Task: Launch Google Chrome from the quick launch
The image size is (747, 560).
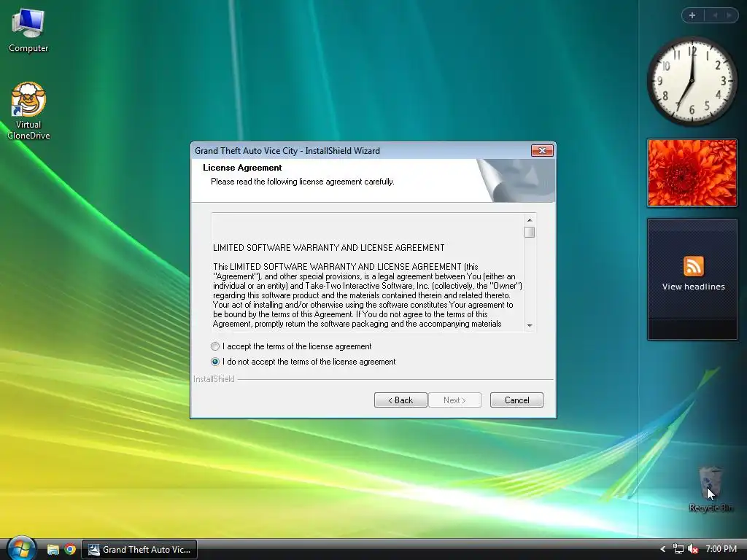Action: 70,550
